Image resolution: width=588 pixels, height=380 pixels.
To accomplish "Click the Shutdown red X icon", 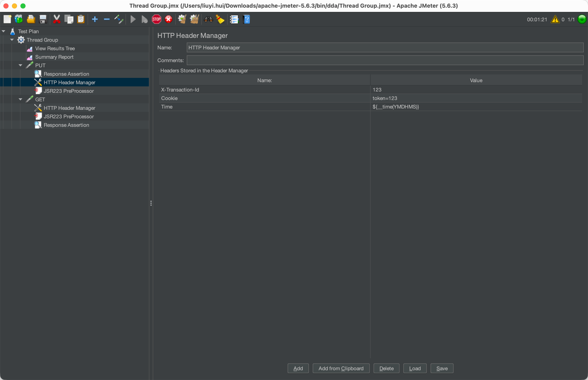I will point(168,19).
